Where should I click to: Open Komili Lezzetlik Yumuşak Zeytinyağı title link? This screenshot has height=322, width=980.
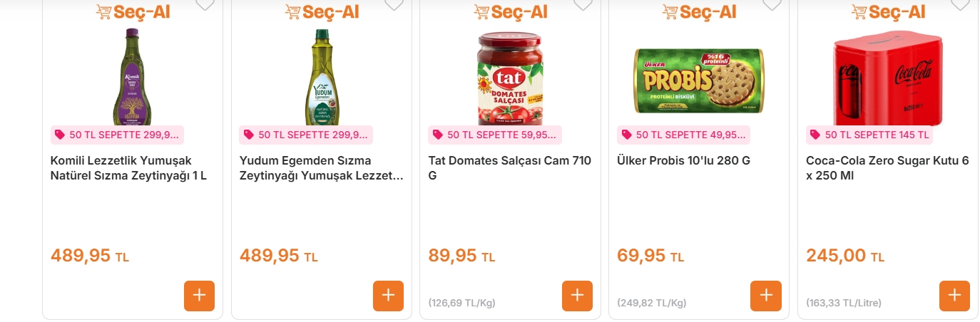[128, 168]
